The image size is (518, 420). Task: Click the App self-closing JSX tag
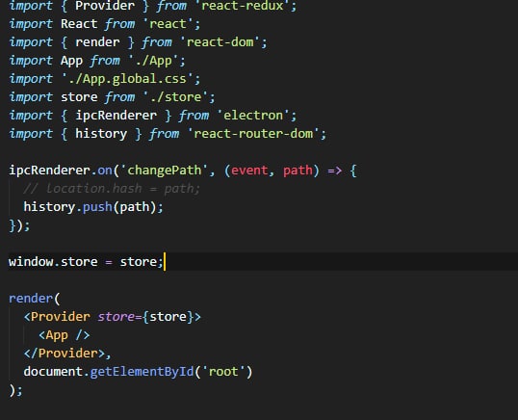65,335
